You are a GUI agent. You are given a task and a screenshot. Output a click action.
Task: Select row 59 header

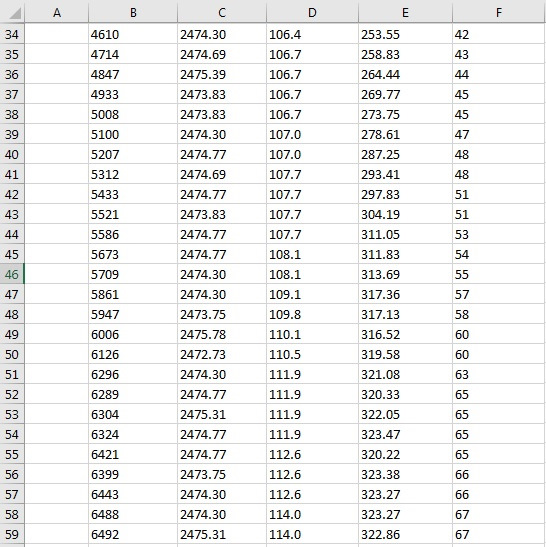click(12, 534)
